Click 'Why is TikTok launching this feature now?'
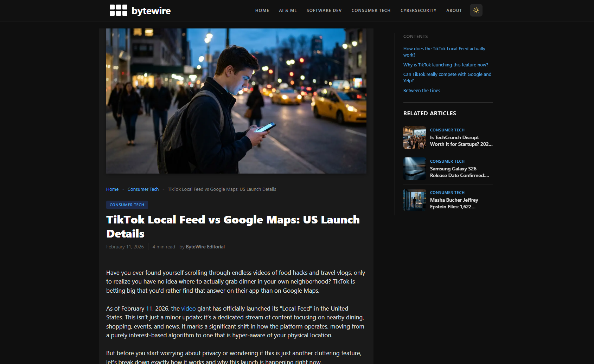 (446, 65)
